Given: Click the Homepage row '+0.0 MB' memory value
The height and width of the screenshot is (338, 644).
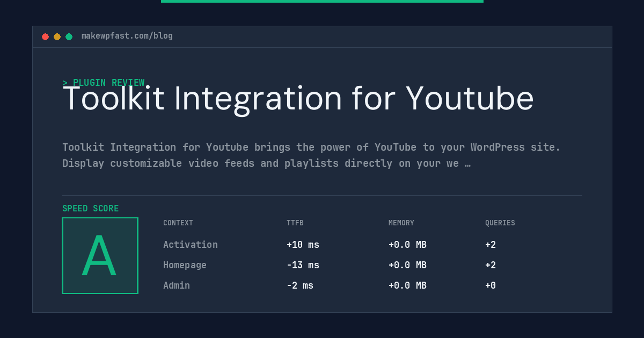Looking at the screenshot, I should (x=407, y=265).
